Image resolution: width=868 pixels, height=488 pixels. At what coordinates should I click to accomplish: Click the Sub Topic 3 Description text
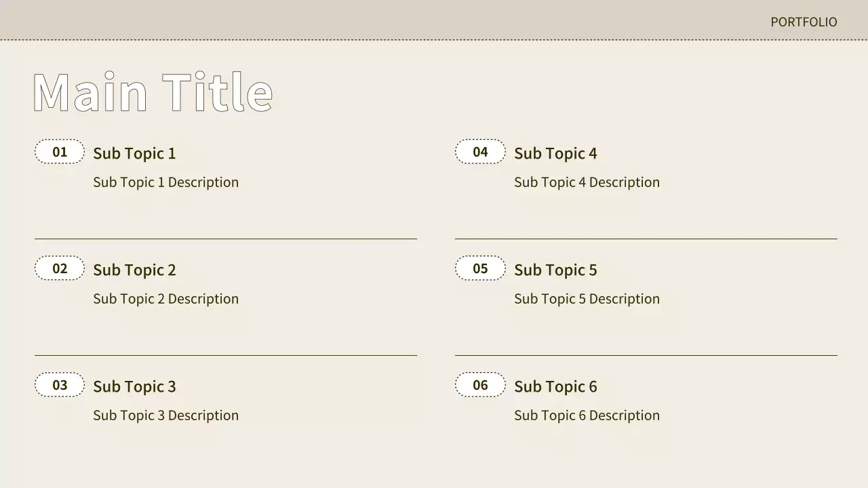coord(165,415)
